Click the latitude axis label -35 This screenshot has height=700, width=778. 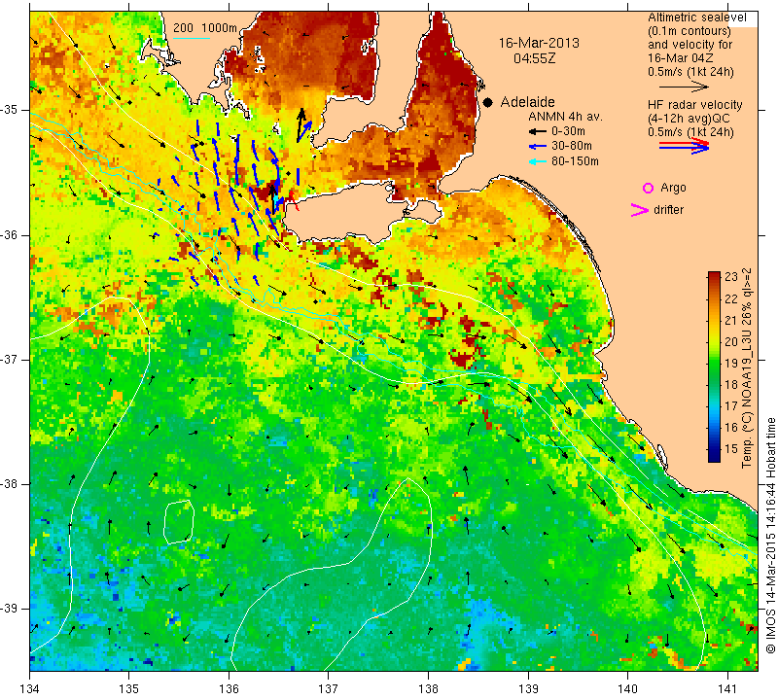(10, 110)
